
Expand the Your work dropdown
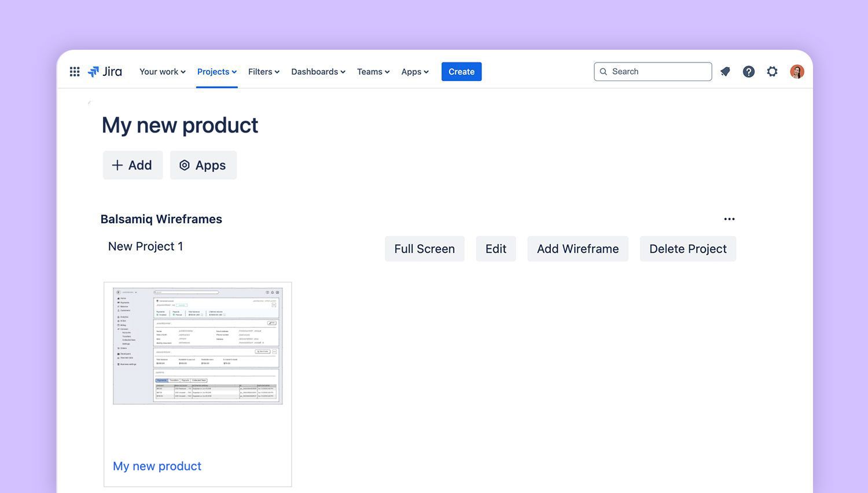pos(162,72)
